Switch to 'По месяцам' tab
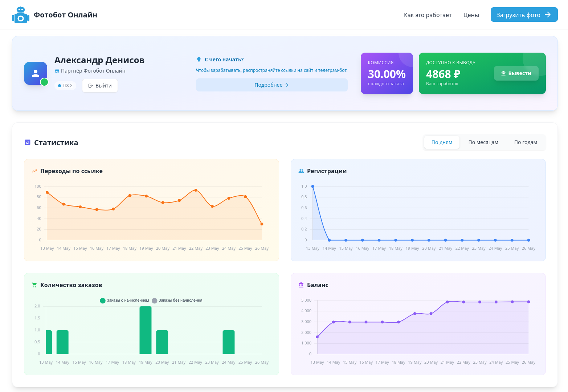Viewport: 568px width, 392px height. pos(483,142)
